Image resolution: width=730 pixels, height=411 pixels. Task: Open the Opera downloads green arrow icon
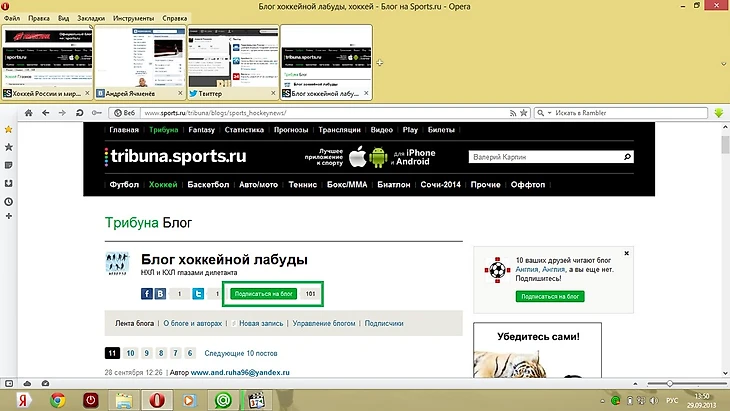(719, 113)
